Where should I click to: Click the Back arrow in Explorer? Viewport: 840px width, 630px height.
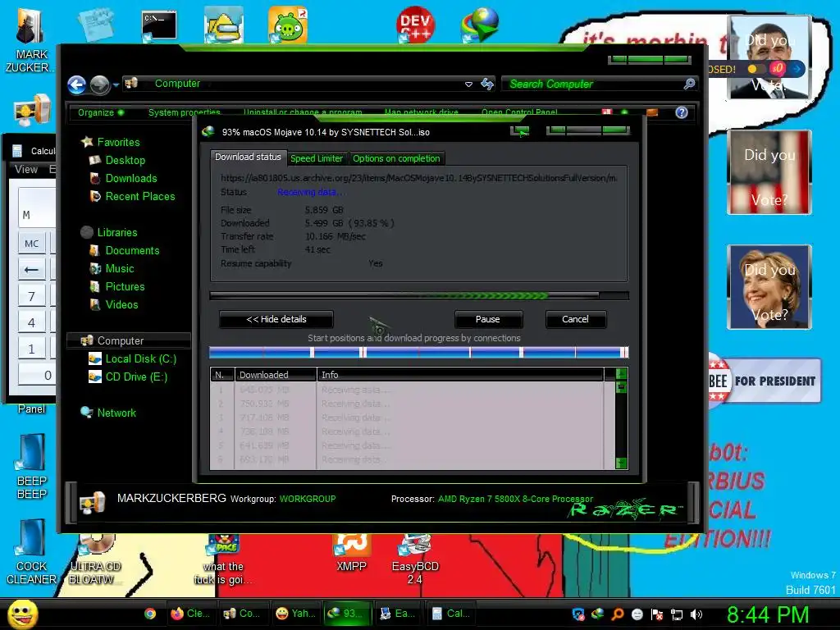tap(76, 84)
